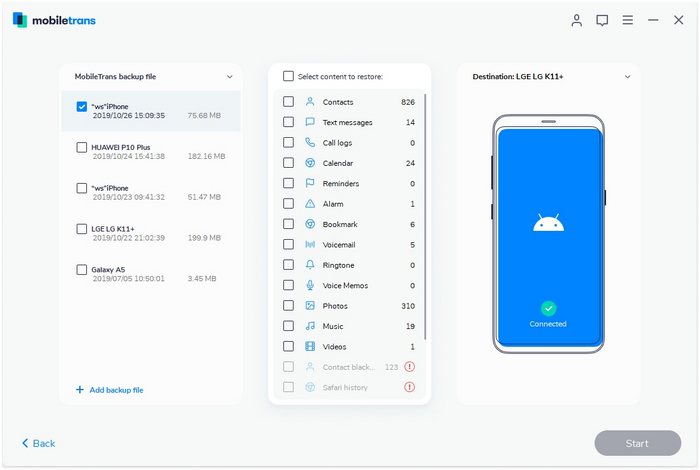
Task: Click the Calendar icon
Action: click(310, 163)
